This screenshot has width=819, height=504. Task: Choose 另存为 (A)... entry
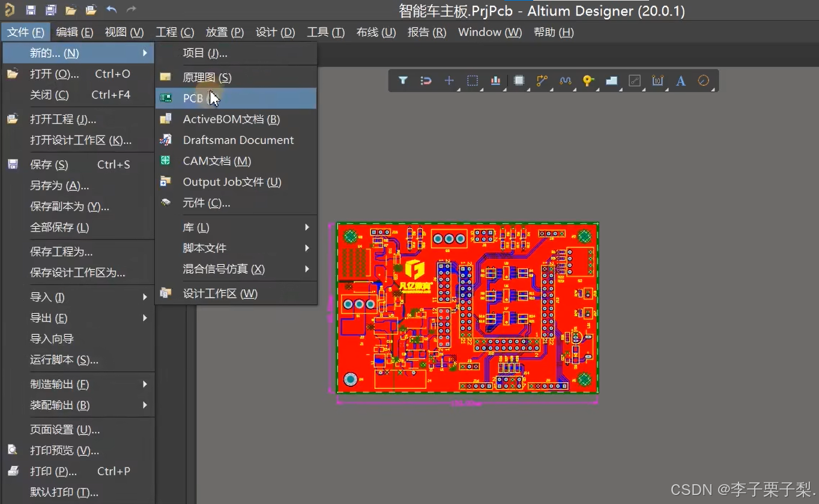(79, 185)
